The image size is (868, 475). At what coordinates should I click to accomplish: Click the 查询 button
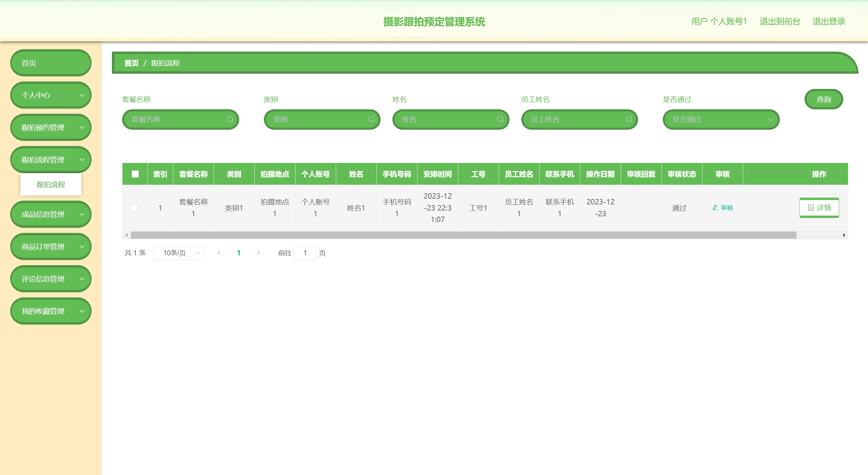click(823, 99)
